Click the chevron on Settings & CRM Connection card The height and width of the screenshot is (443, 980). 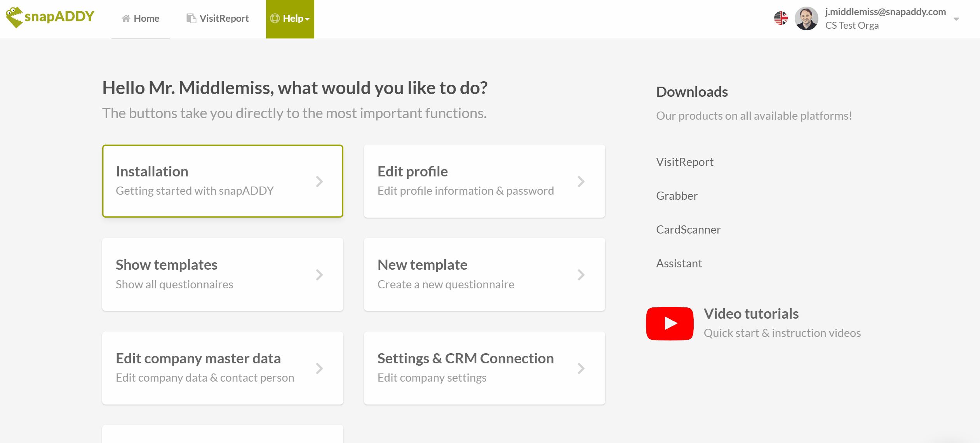coord(581,368)
